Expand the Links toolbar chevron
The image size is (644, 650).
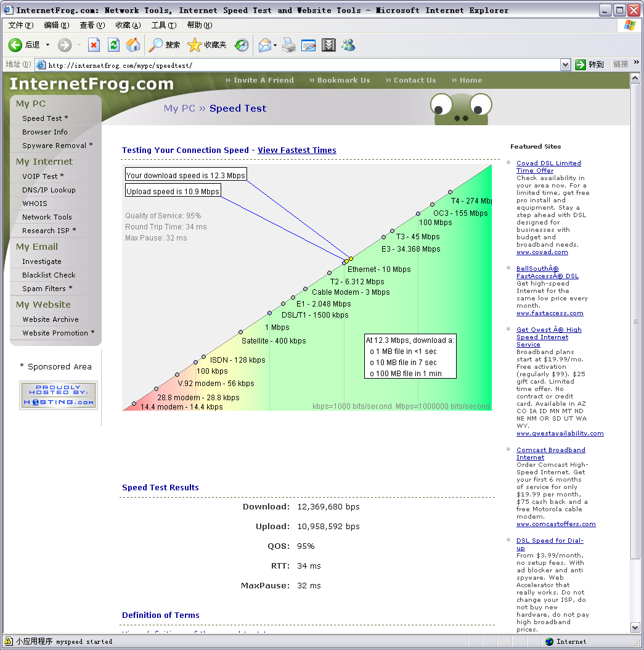[x=637, y=62]
